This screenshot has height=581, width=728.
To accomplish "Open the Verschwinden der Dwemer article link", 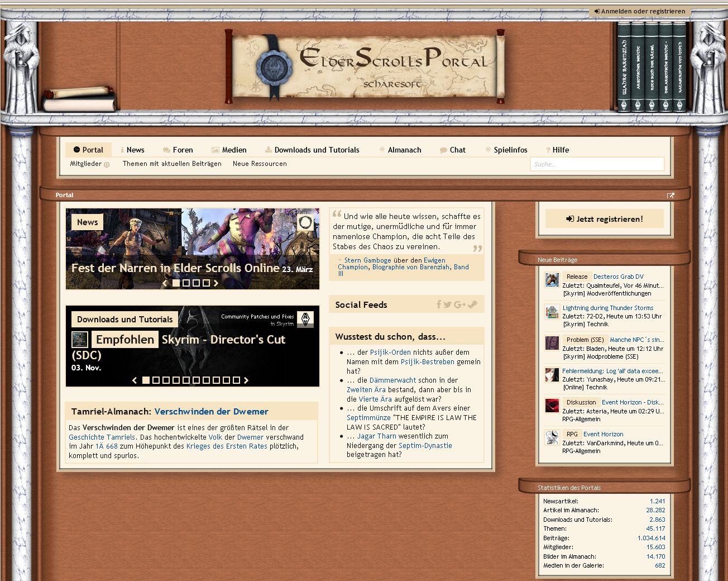I will click(x=211, y=412).
